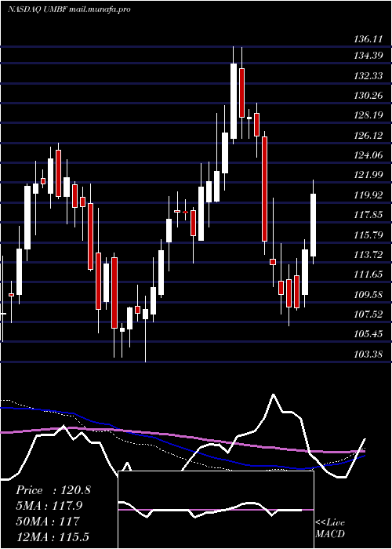Click the tallest white candle peaking near 136.11
The image size is (392, 549).
[234, 95]
